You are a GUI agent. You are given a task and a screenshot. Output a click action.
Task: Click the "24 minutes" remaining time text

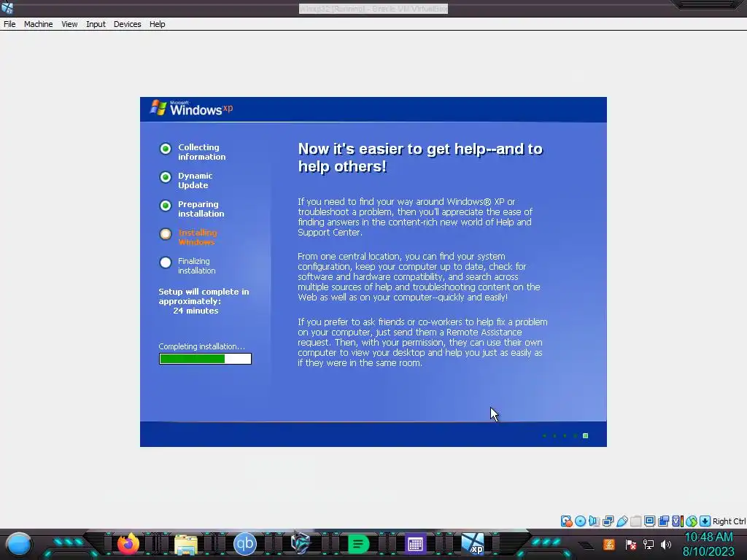pos(196,311)
